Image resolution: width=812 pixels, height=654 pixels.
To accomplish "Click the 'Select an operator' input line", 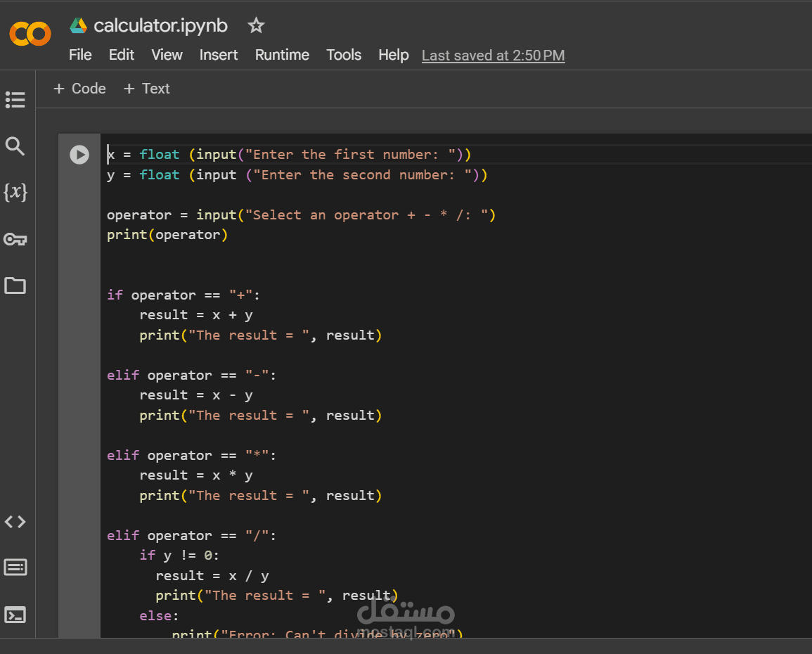I will 302,215.
